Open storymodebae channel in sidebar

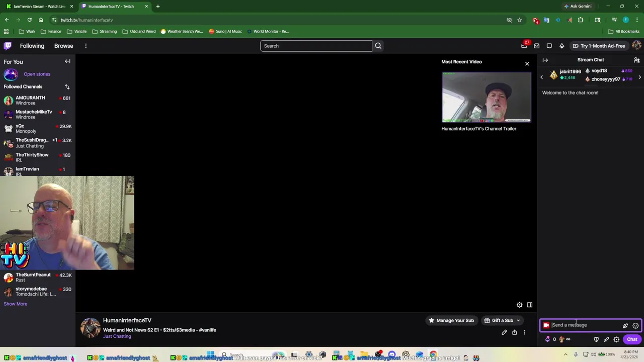pyautogui.click(x=37, y=292)
